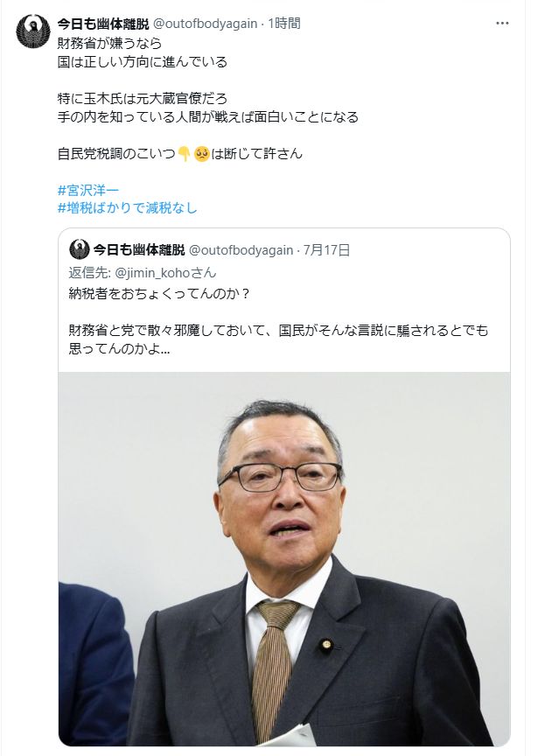552x756 pixels.
Task: Click the line 自民党税調のこいつ...は断じて許さん
Action: click(180, 154)
